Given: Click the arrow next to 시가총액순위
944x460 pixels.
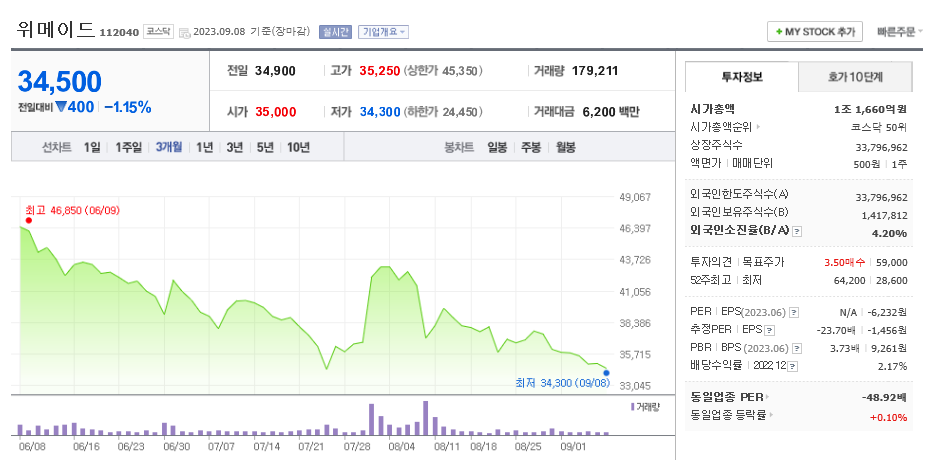Looking at the screenshot, I should (759, 127).
